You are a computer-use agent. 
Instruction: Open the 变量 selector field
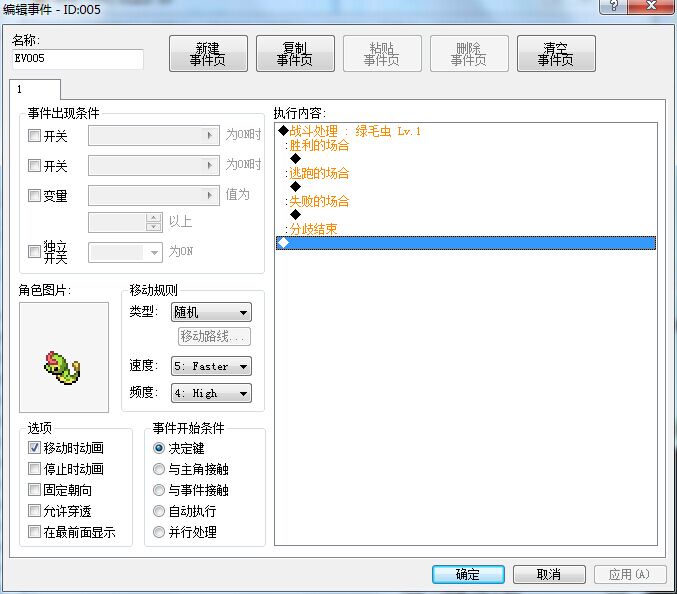point(154,196)
